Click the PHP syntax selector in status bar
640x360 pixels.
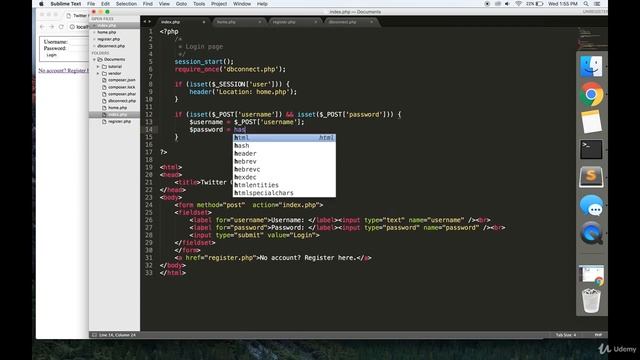(598, 335)
